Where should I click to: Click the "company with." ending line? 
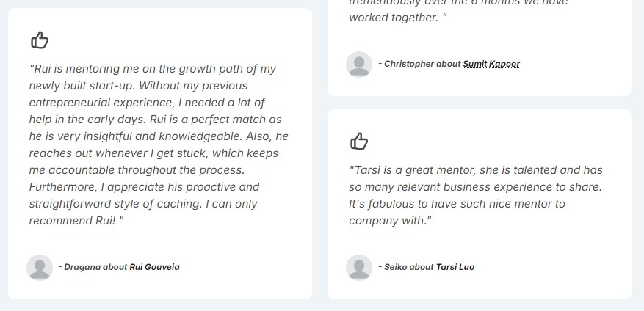[390, 221]
